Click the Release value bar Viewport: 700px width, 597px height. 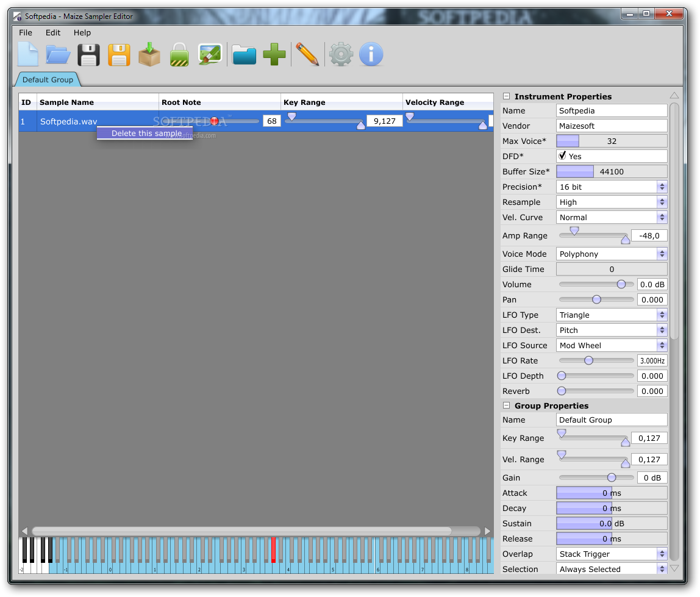[x=612, y=538]
